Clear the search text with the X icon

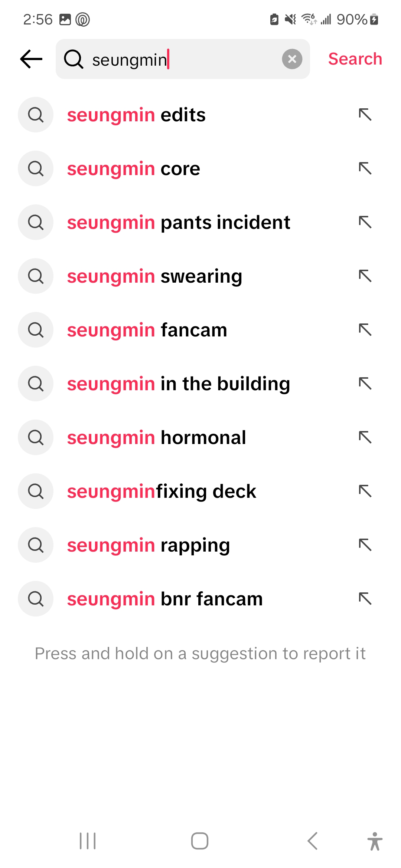[x=292, y=59]
